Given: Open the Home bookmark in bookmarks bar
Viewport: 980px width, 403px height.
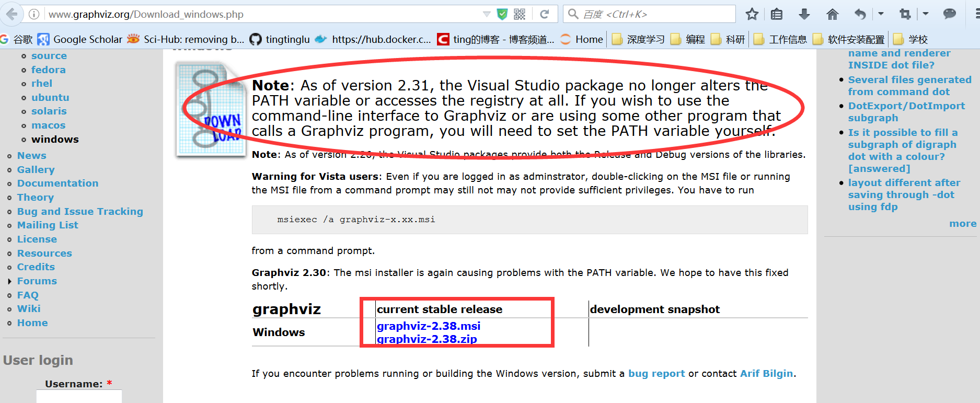Looking at the screenshot, I should pos(581,39).
